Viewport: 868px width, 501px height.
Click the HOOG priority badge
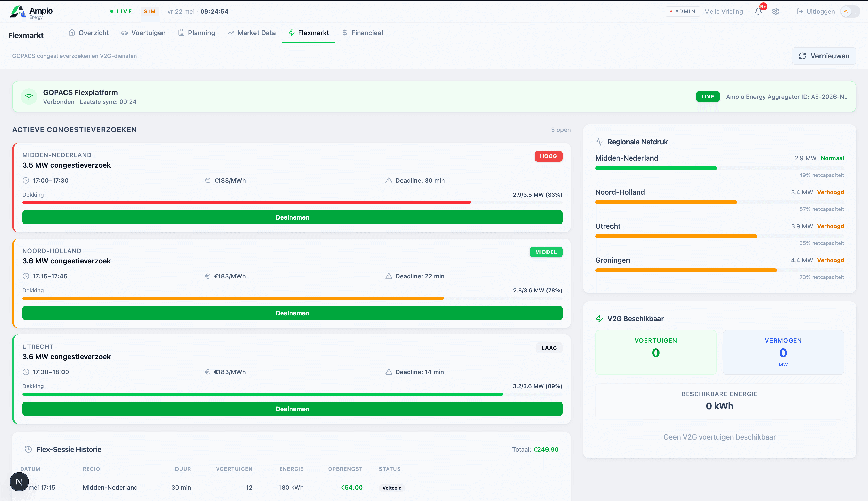click(548, 156)
